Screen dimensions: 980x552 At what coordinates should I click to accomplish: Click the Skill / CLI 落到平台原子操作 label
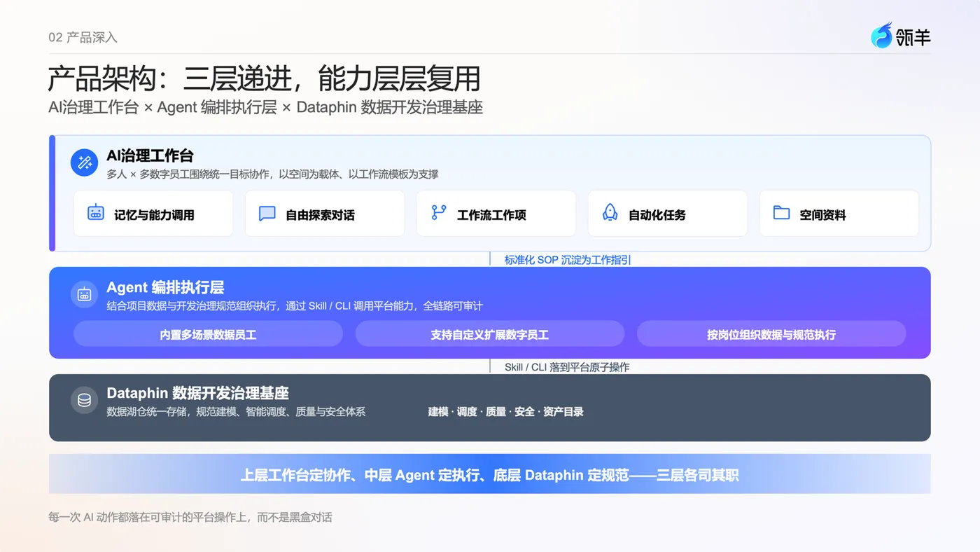click(567, 367)
